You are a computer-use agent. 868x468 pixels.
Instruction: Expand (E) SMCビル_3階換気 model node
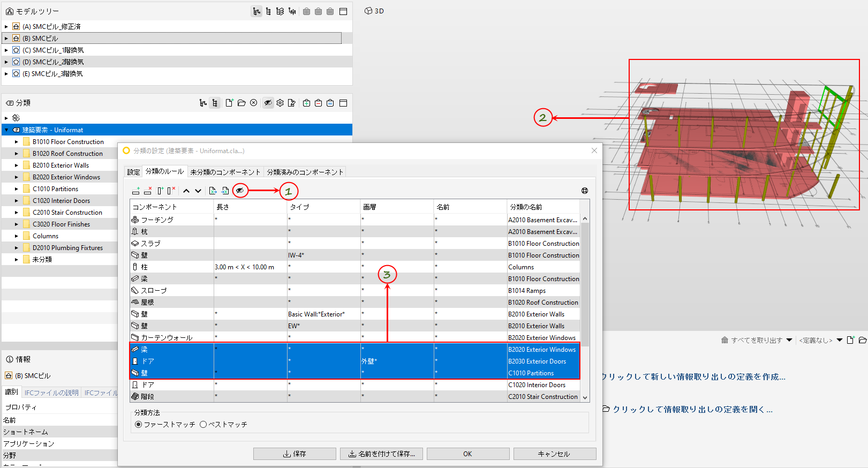click(x=6, y=73)
